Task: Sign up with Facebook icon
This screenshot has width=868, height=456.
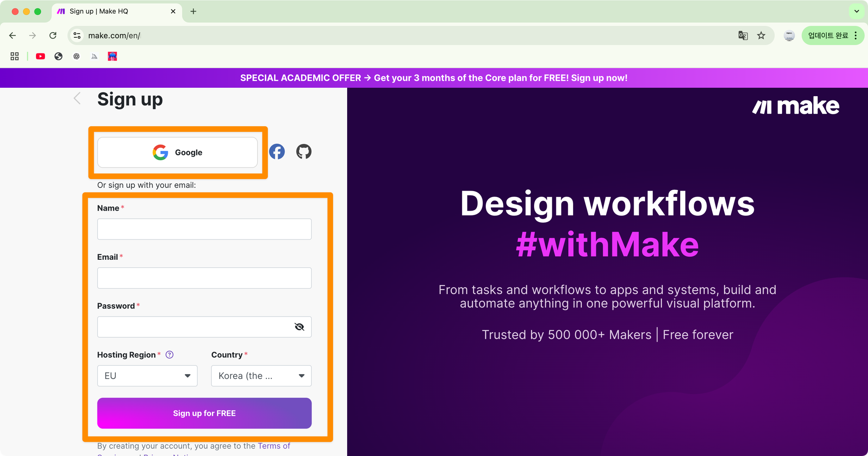Action: tap(277, 152)
